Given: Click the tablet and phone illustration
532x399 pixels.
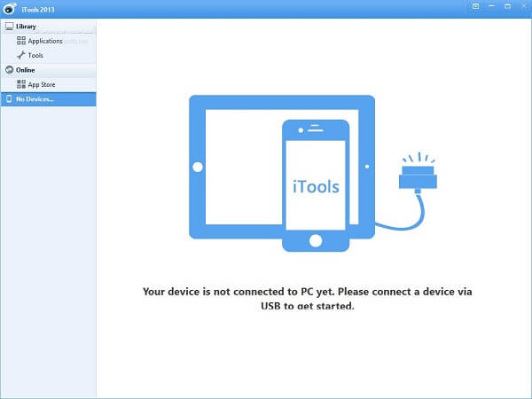Looking at the screenshot, I should 282,174.
